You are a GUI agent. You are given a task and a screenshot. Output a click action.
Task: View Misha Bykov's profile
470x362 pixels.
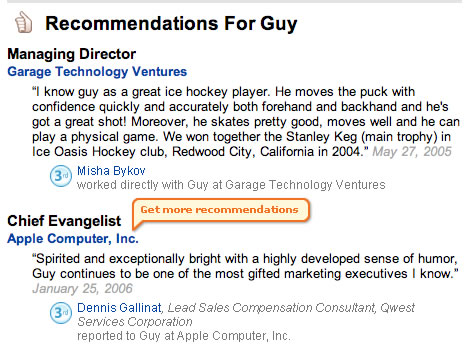(x=111, y=171)
